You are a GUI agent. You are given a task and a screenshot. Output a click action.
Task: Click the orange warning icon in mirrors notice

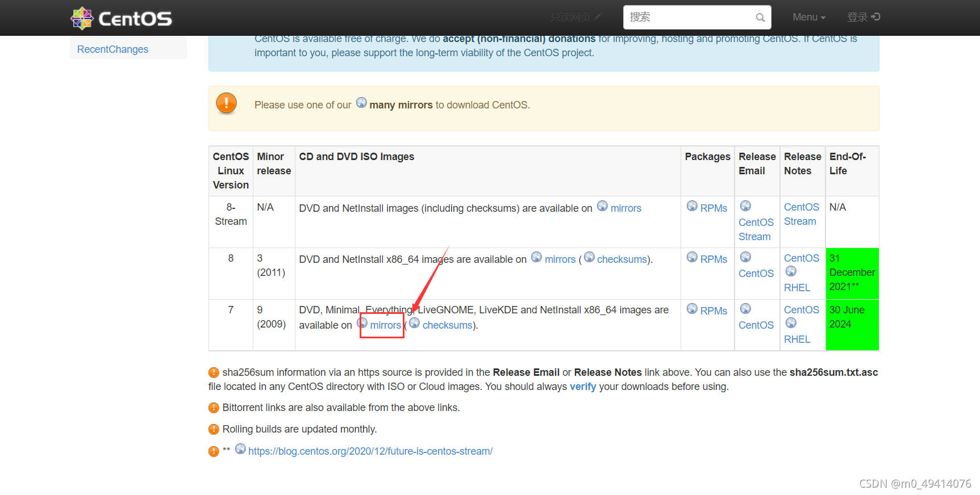point(226,103)
